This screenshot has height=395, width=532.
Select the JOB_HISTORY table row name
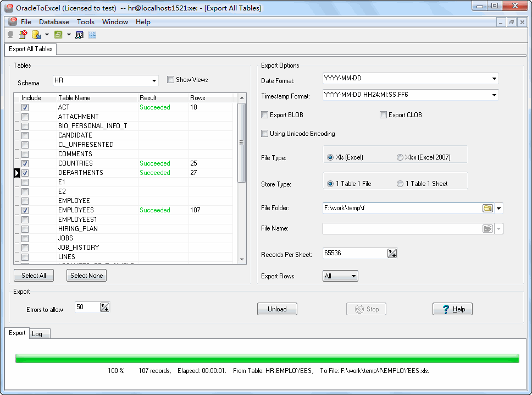[x=79, y=248]
